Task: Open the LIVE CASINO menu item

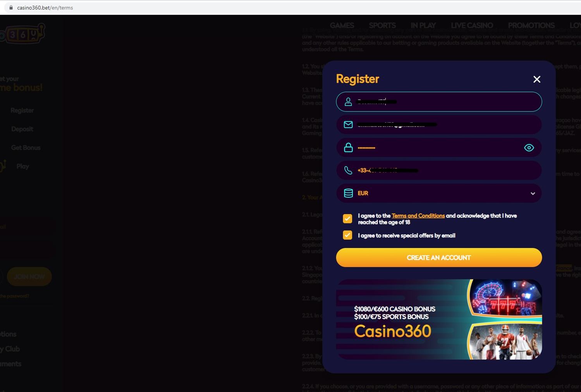Action: (x=471, y=26)
